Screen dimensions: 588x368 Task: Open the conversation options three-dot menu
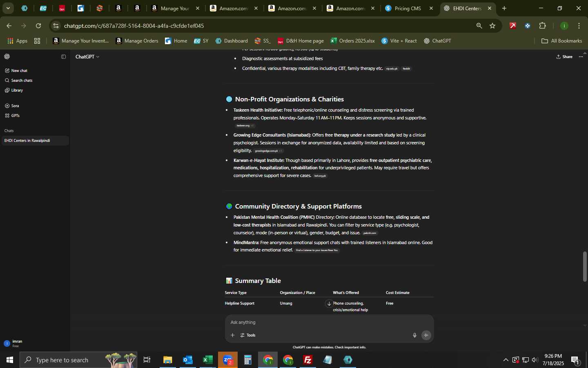[581, 57]
